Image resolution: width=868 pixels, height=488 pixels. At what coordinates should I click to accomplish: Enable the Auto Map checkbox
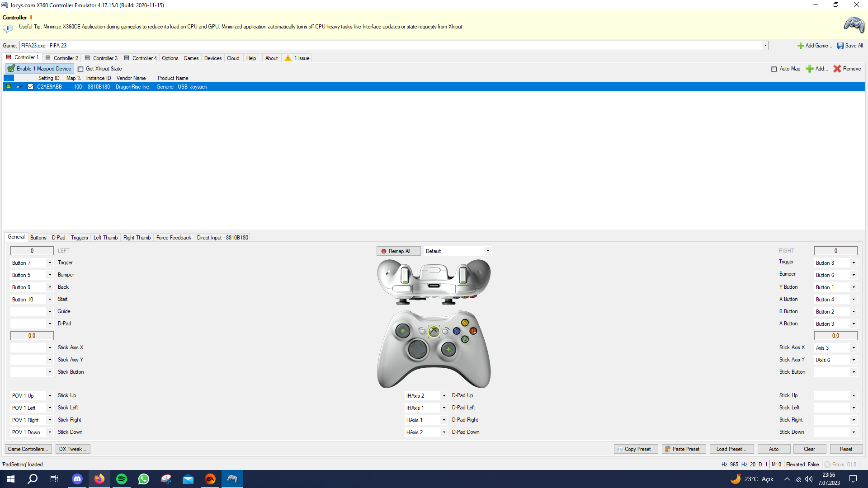click(774, 69)
